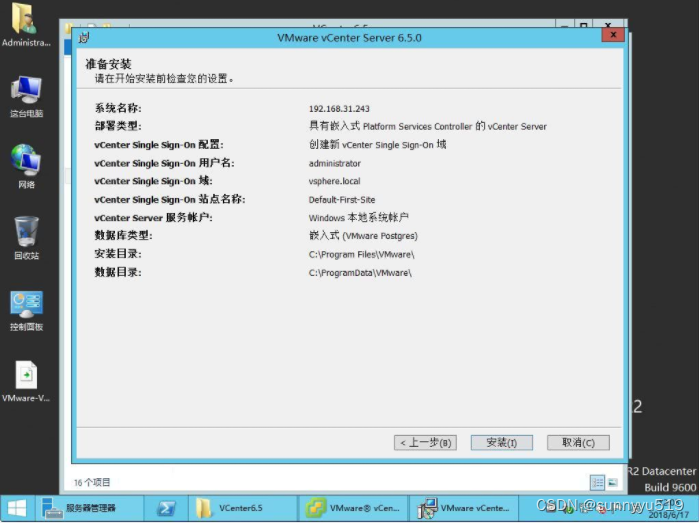This screenshot has height=523, width=699.
Task: Click the 部署类型 Platform Services Controller value
Action: coord(428,126)
